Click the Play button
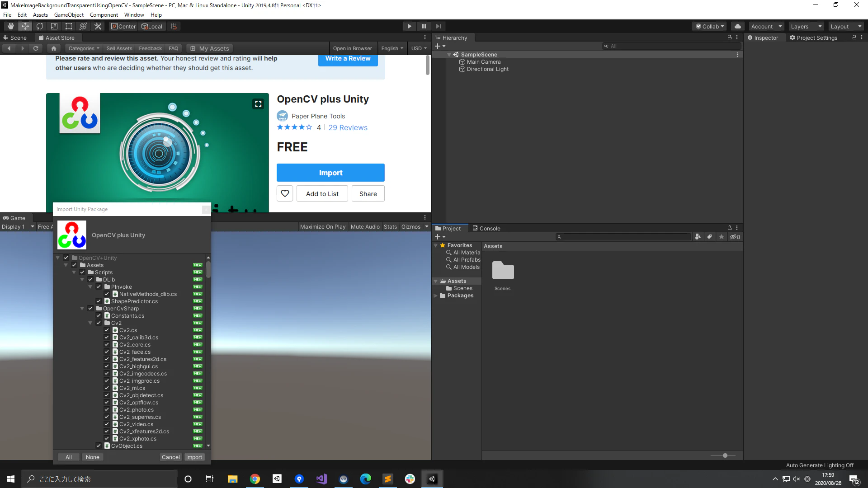The width and height of the screenshot is (868, 488). click(x=409, y=26)
